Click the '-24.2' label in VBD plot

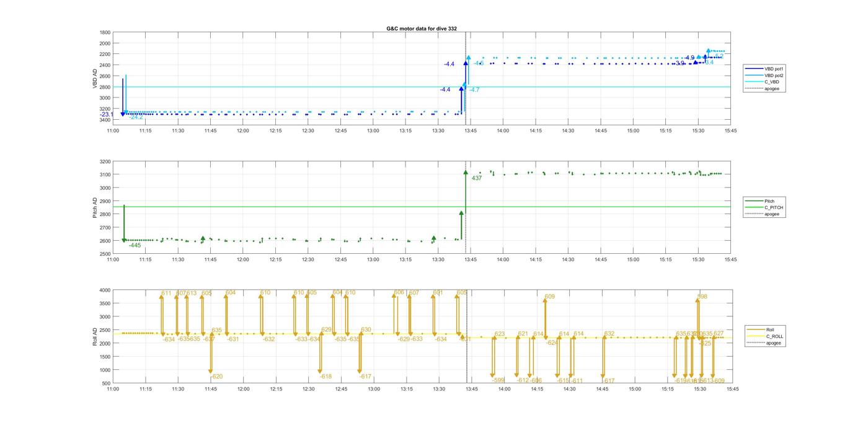point(136,117)
